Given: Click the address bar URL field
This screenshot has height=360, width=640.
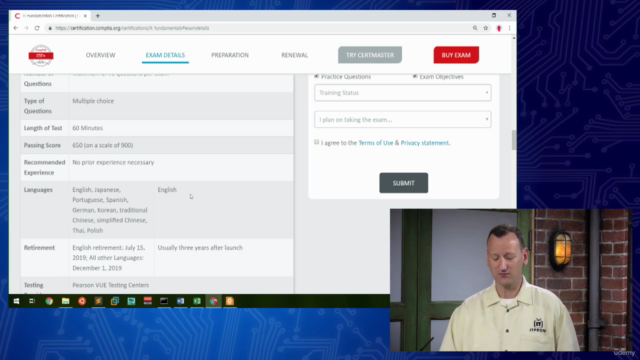Looking at the screenshot, I should (x=261, y=28).
